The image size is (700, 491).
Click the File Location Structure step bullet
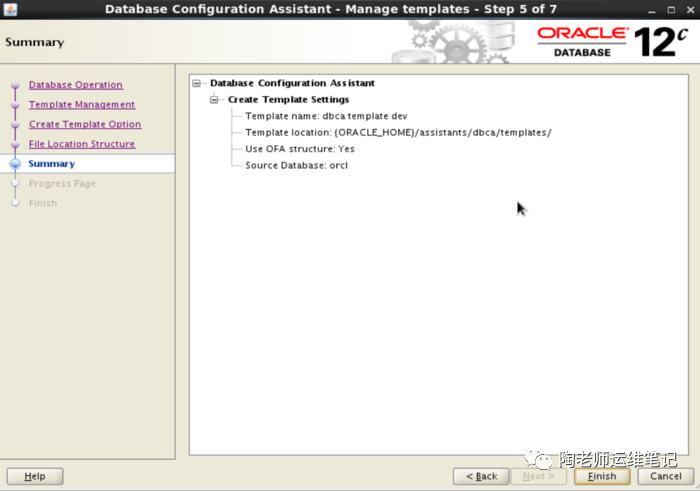pyautogui.click(x=15, y=144)
